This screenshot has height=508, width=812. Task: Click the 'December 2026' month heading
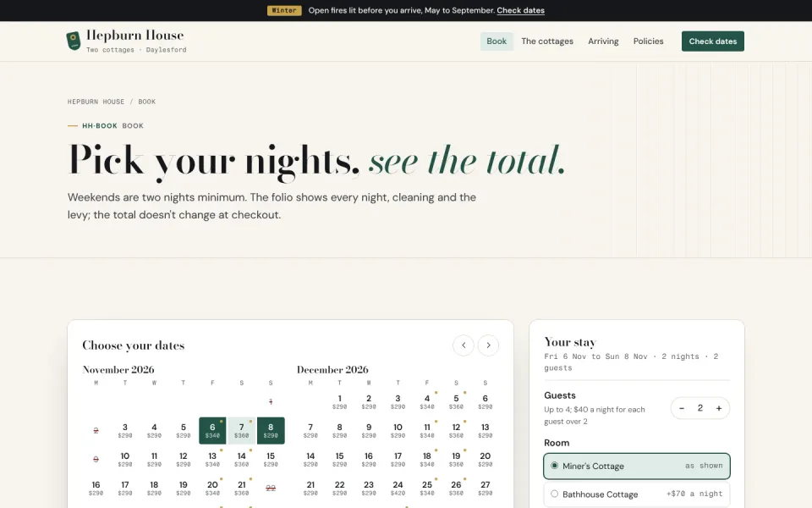pos(332,370)
